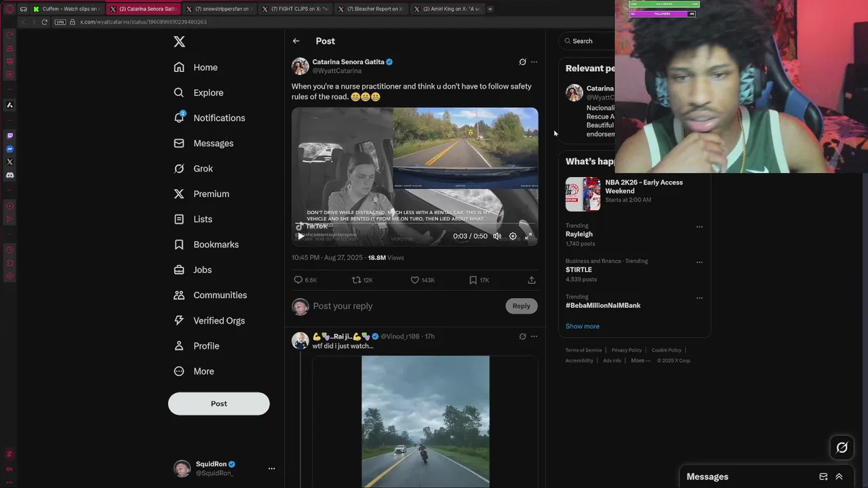Image resolution: width=868 pixels, height=488 pixels.
Task: Open NBA 2K26 Early Access Weekend event
Action: pos(634,195)
